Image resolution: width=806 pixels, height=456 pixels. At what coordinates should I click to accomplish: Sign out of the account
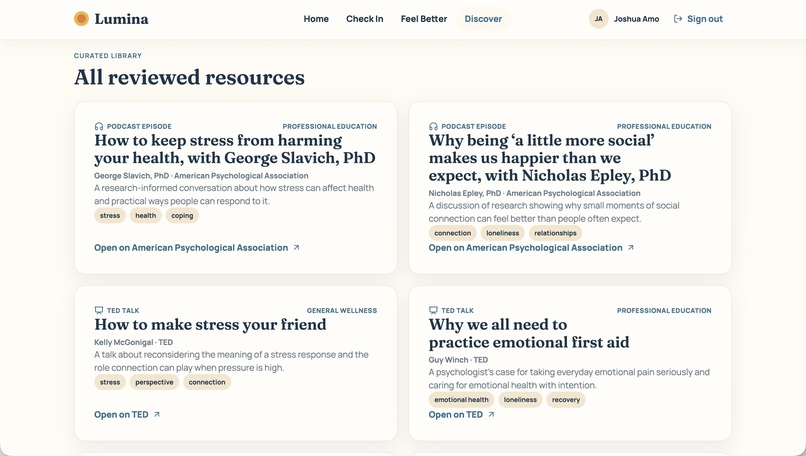coord(698,19)
